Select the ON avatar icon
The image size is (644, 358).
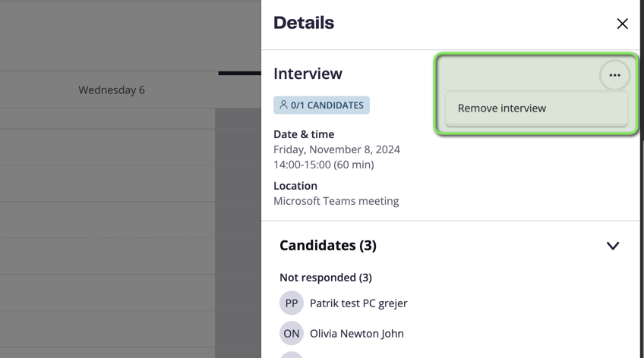(292, 334)
